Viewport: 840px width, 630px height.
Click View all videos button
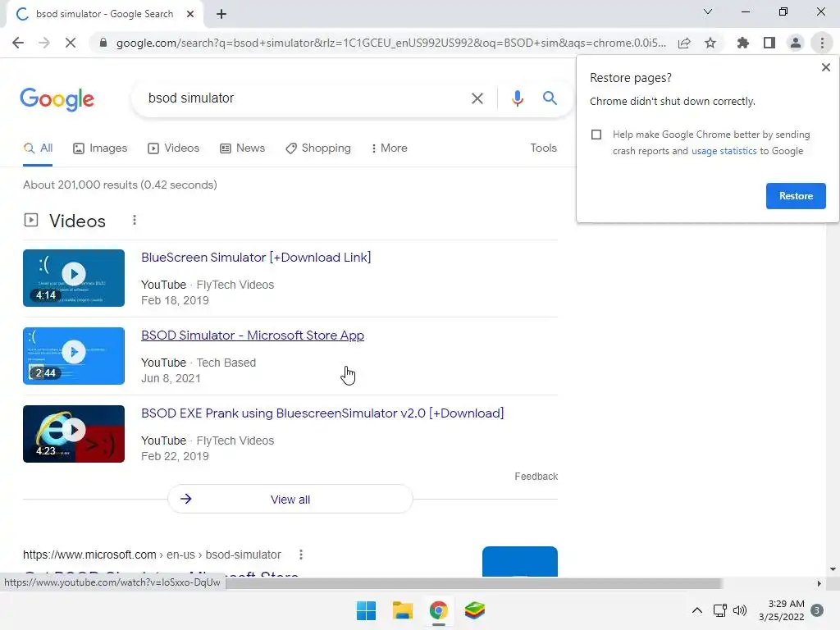[290, 500]
